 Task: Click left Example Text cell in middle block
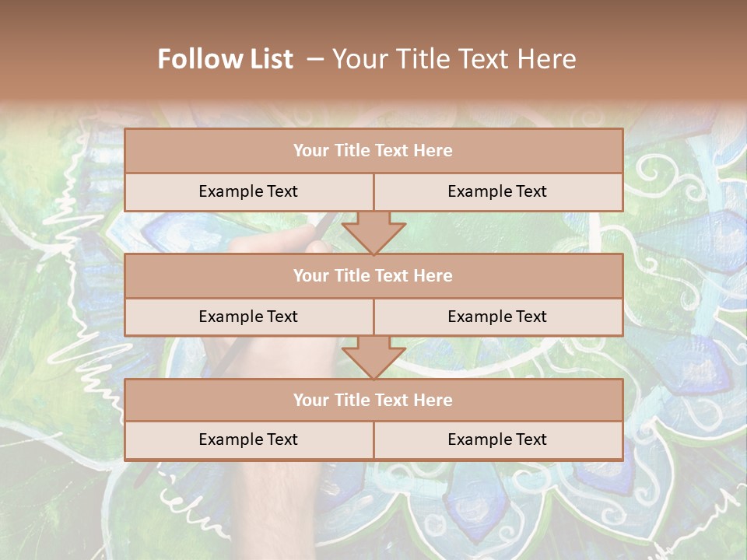[x=248, y=317]
